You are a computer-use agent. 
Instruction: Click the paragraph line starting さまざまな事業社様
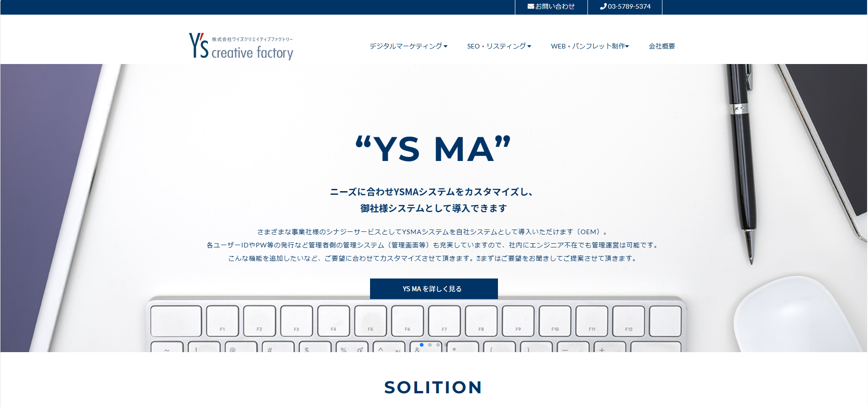[x=432, y=232]
